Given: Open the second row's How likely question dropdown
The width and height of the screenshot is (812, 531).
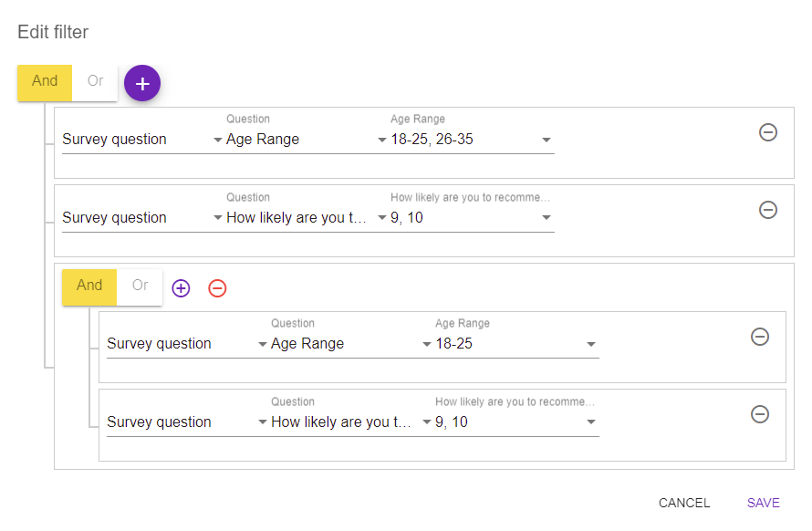Looking at the screenshot, I should [x=307, y=217].
